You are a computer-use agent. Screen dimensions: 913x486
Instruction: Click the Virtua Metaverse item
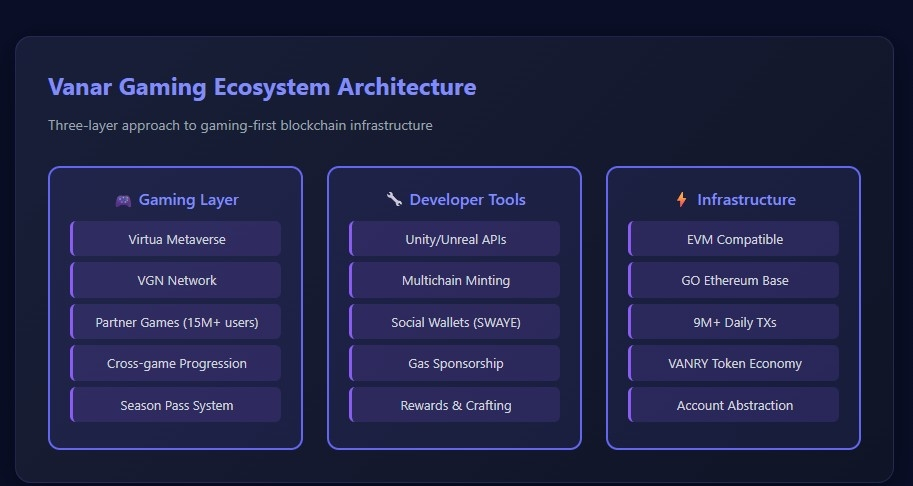pos(175,239)
